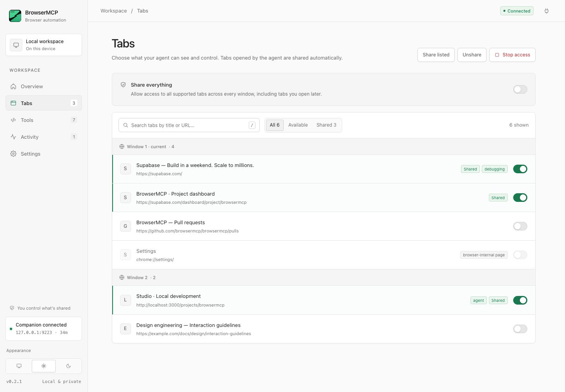Viewport: 565px width, 392px height.
Task: Open Settings in the sidebar
Action: coord(44,154)
